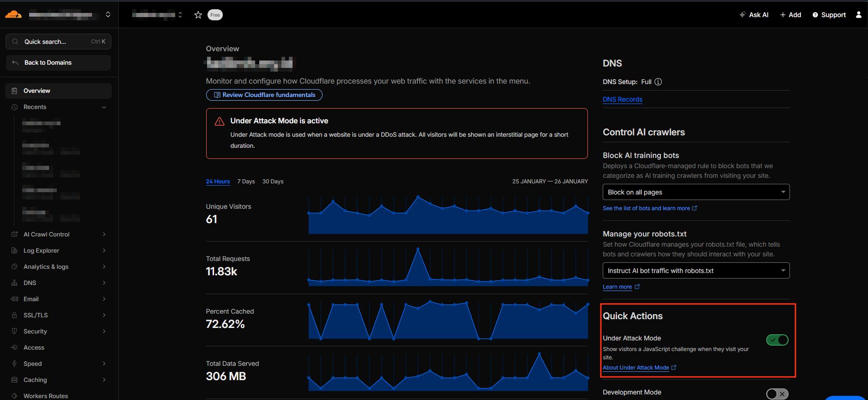Open Access in the sidebar
The image size is (868, 400).
59,347
